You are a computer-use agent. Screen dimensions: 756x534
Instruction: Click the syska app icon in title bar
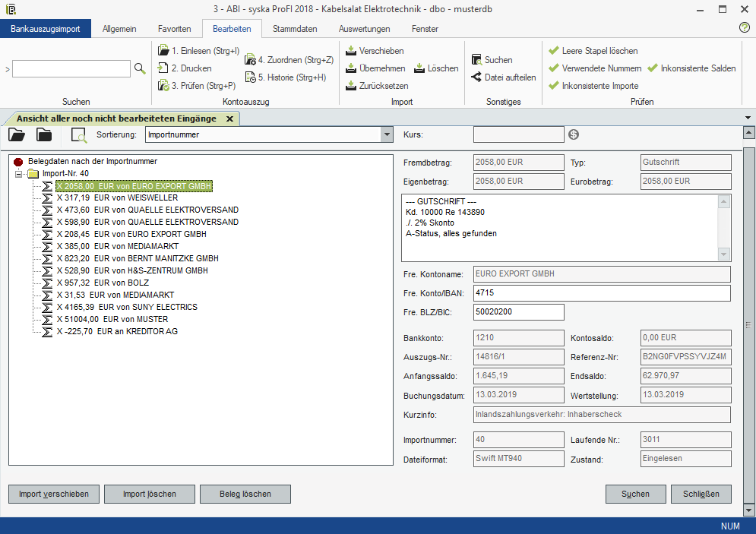pos(11,8)
